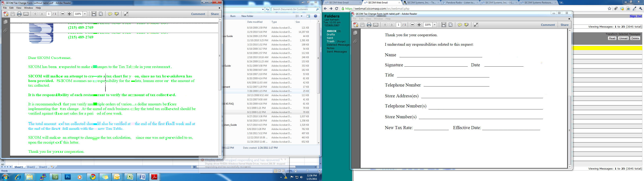Open zoom percentage dropdown in right Adobe Reader
The height and width of the screenshot is (181, 644).
pyautogui.click(x=435, y=25)
